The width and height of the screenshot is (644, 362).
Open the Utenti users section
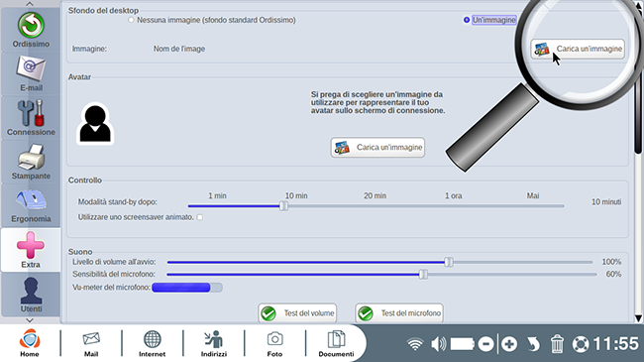click(31, 295)
